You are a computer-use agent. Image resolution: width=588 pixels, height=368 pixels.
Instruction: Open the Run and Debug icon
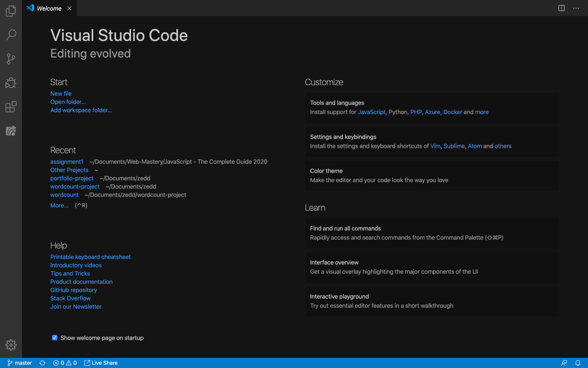point(11,83)
